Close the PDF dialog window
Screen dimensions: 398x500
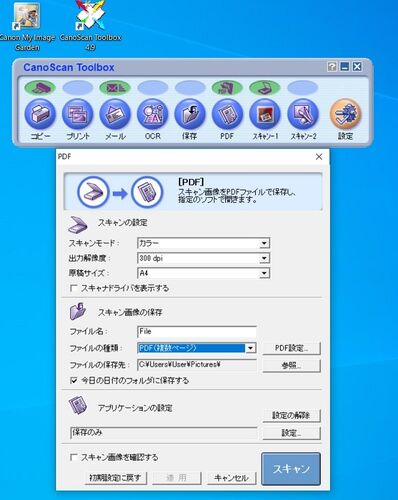[319, 156]
